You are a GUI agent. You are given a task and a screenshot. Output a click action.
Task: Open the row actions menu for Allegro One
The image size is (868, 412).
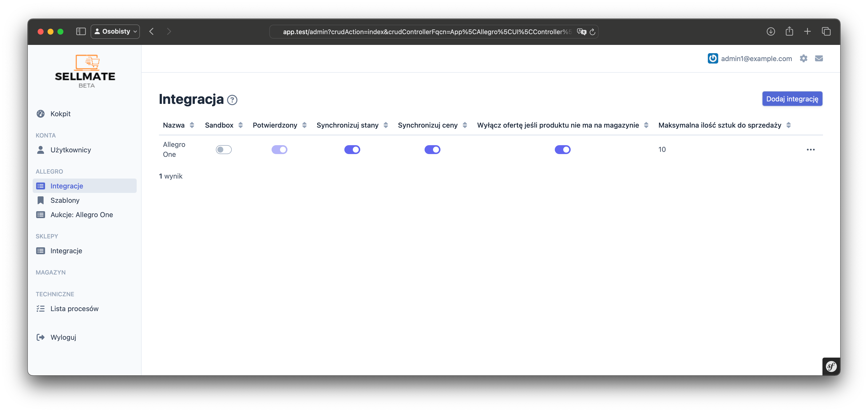810,149
